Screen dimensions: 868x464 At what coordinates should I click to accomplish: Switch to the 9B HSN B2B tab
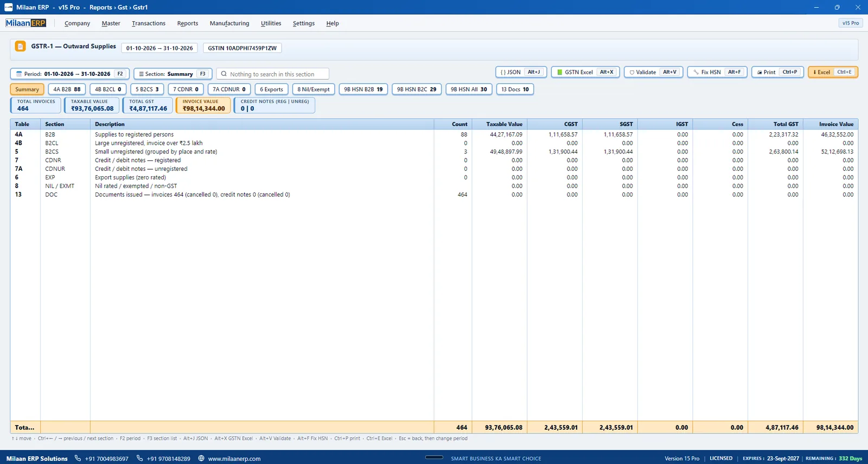click(363, 89)
